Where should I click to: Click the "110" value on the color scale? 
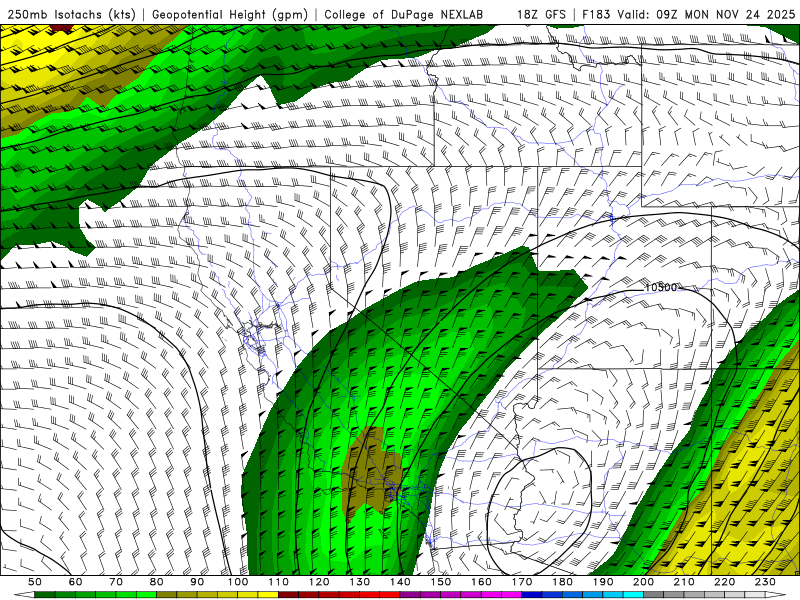point(279,582)
